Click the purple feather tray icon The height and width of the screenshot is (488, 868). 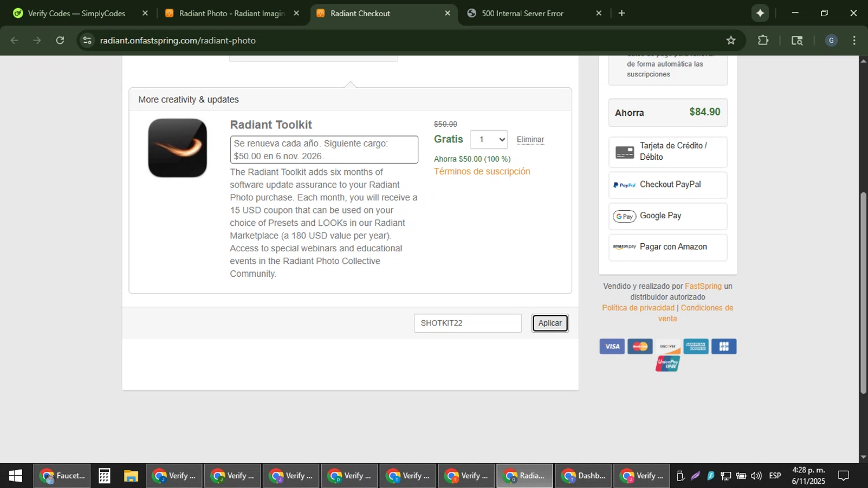click(696, 476)
